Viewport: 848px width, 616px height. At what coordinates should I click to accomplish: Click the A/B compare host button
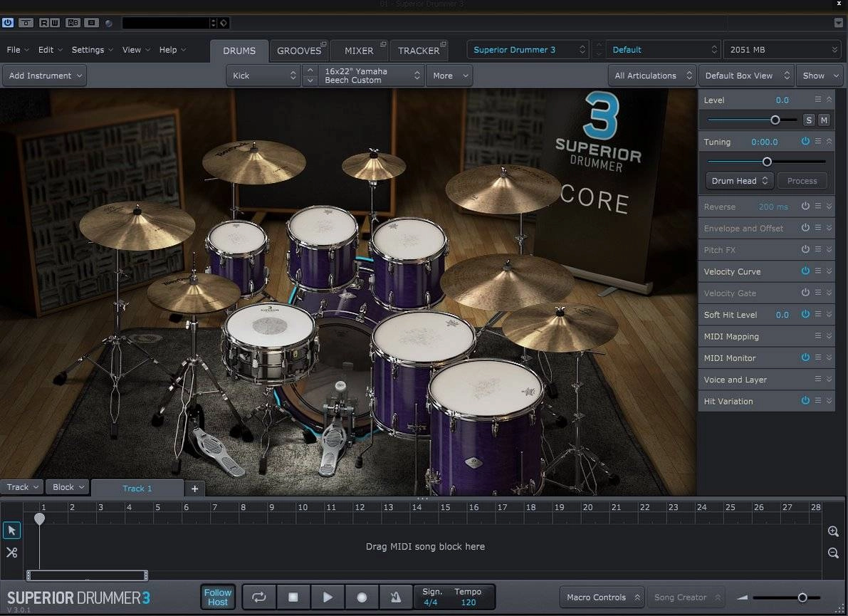[x=73, y=23]
